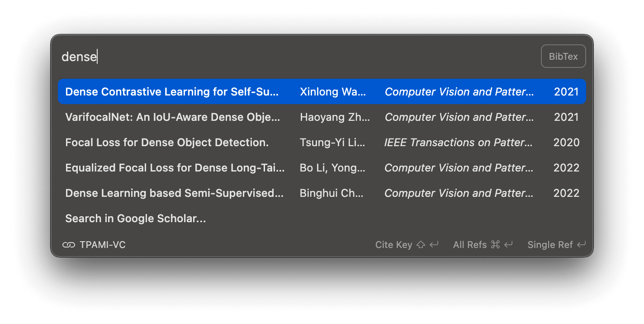
Task: Pick Dense Learning based Semi-Supervised entry
Action: [174, 193]
